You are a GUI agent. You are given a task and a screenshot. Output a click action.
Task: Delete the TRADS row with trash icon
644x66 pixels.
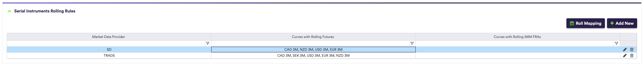point(632,56)
